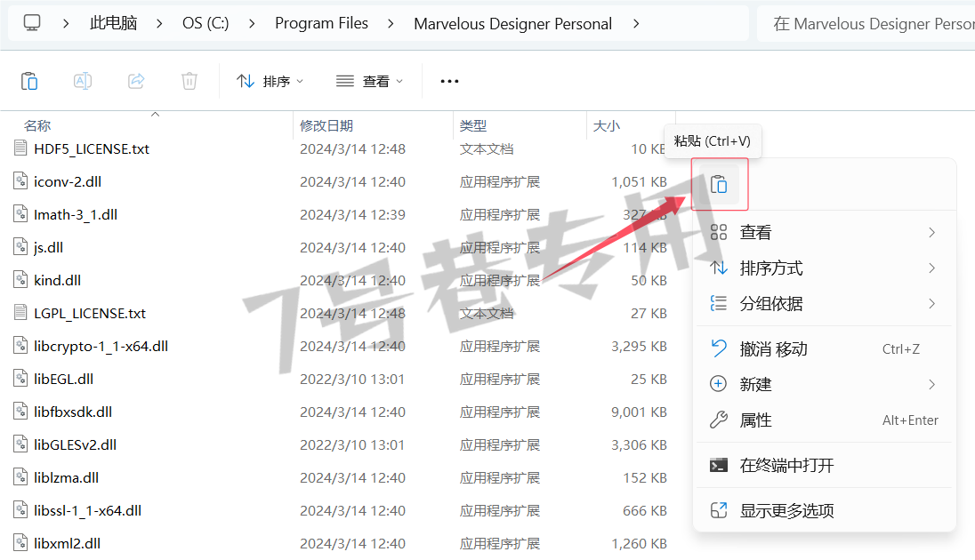This screenshot has height=560, width=975.
Task: Open the 排序 sort dropdown in toolbar
Action: (x=270, y=82)
